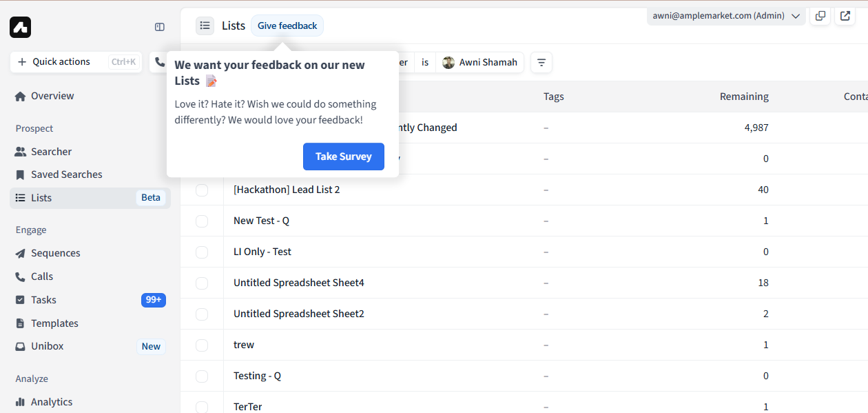Viewport: 868px width, 413px height.
Task: Open the Awni Shamah owner selector
Action: point(479,62)
